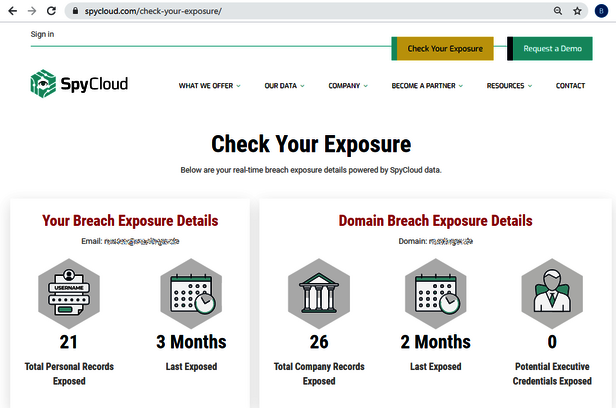Click the Sign in link
This screenshot has width=616, height=408.
pos(42,34)
